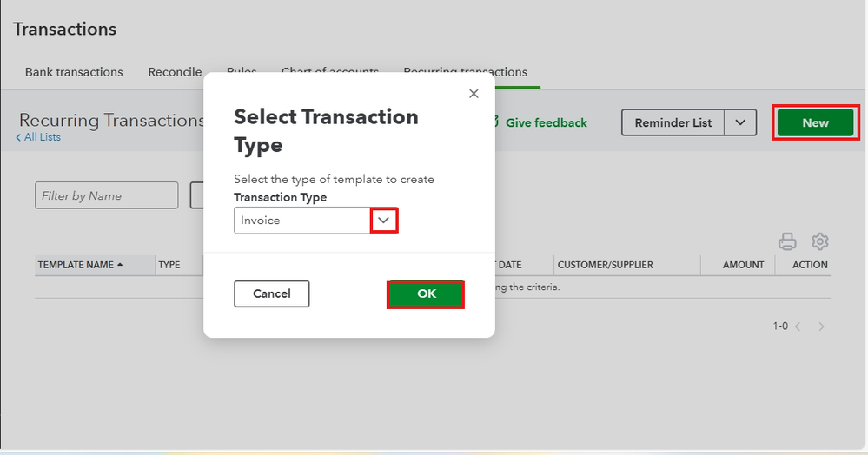Cancel the transaction type selection
Image resolution: width=868 pixels, height=455 pixels.
[271, 293]
